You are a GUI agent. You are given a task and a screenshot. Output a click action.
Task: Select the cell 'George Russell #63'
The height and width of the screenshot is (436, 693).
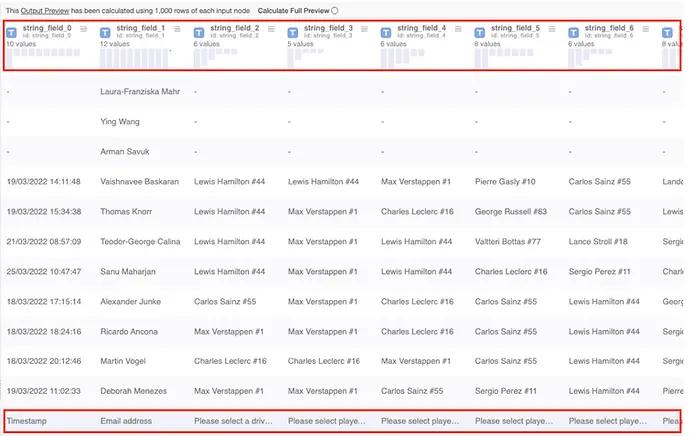click(511, 212)
